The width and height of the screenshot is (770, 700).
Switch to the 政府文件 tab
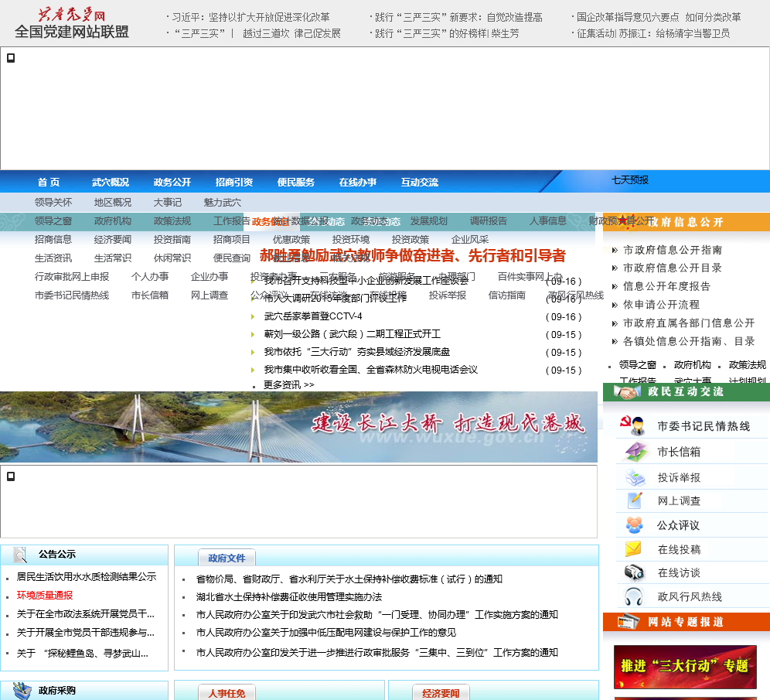click(227, 558)
